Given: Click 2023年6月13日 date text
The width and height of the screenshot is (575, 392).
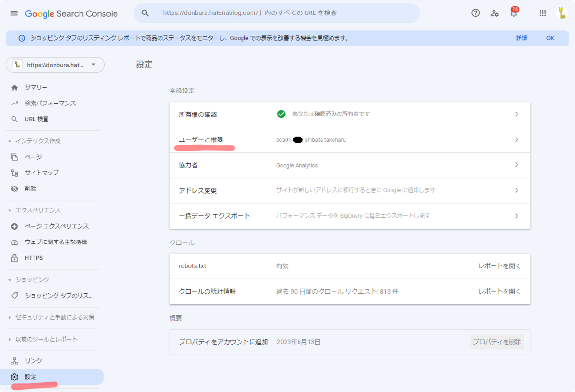Looking at the screenshot, I should point(299,342).
